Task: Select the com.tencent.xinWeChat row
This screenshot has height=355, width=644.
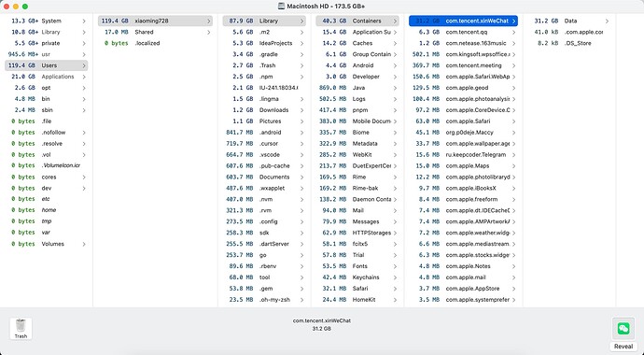Action: [x=463, y=21]
